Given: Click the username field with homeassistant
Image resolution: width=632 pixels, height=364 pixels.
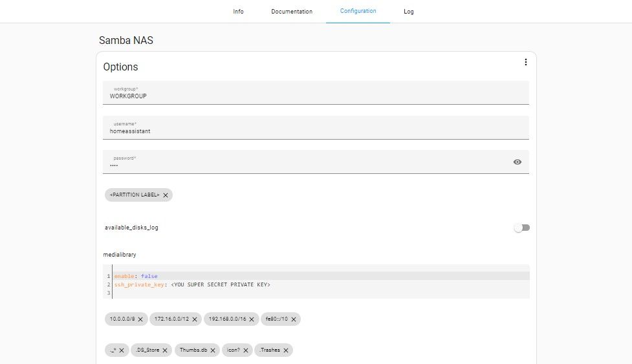Looking at the screenshot, I should 316,127.
